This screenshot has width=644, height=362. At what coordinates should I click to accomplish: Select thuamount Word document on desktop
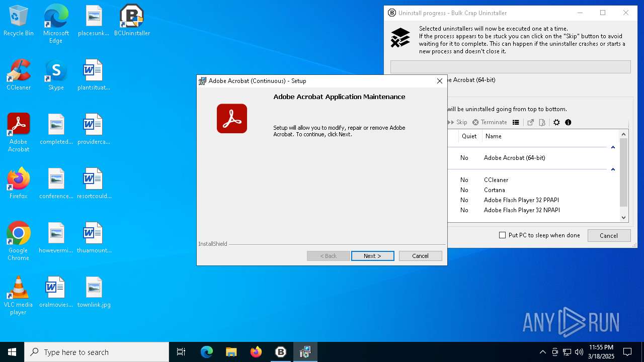pos(94,238)
